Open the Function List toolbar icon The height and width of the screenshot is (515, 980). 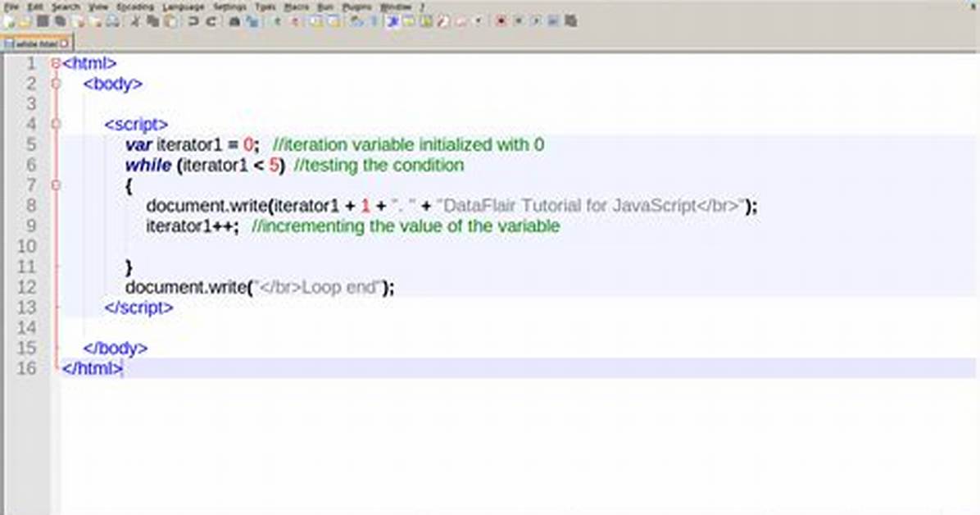pyautogui.click(x=443, y=21)
